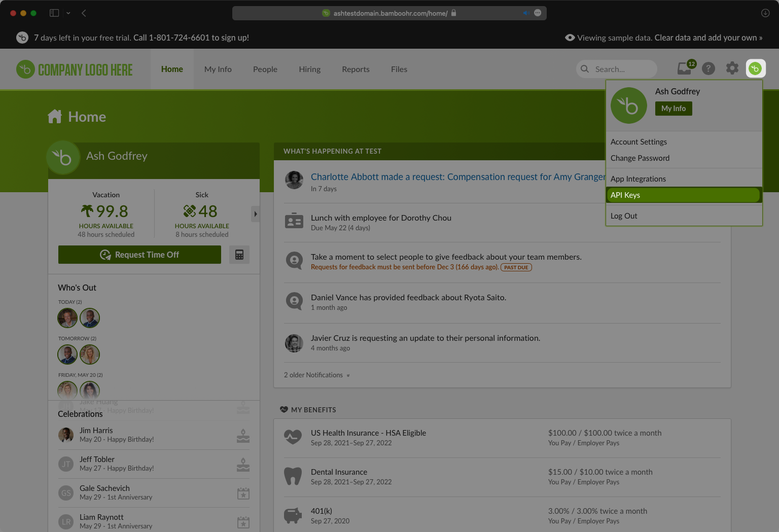
Task: Open the settings gear icon
Action: 732,68
